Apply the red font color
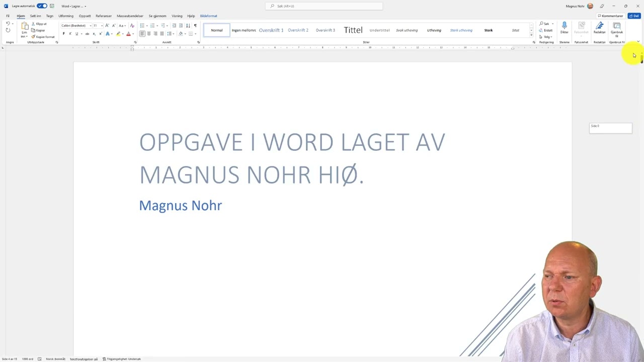This screenshot has width=644, height=362. 128,34
